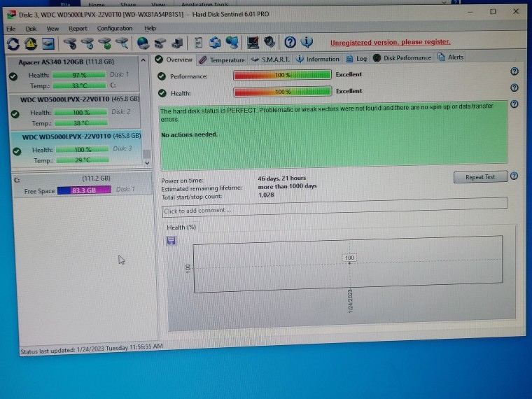The width and height of the screenshot is (532, 399).
Task: Click the save floppy icon above health graph
Action: pyautogui.click(x=171, y=241)
